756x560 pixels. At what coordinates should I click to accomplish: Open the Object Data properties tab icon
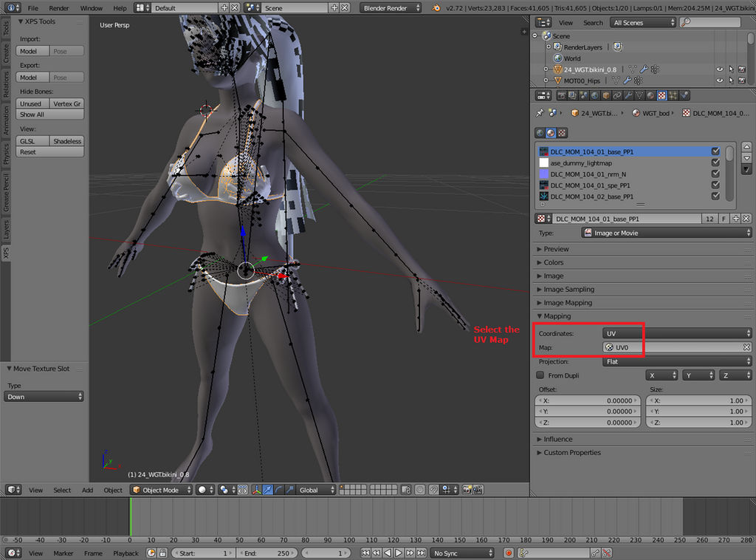[x=639, y=95]
